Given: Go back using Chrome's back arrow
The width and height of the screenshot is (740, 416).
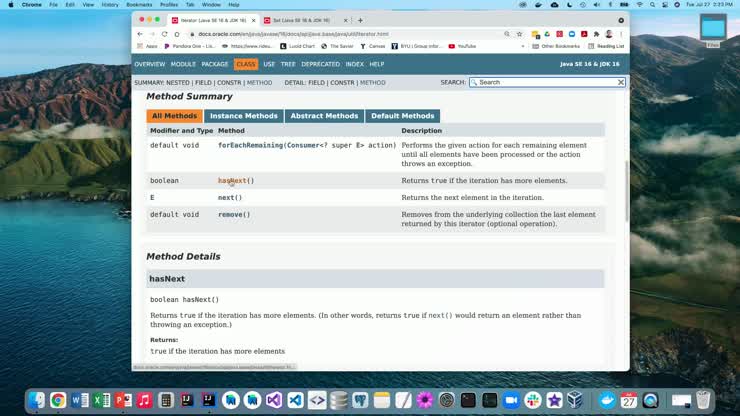Looking at the screenshot, I should click(140, 34).
